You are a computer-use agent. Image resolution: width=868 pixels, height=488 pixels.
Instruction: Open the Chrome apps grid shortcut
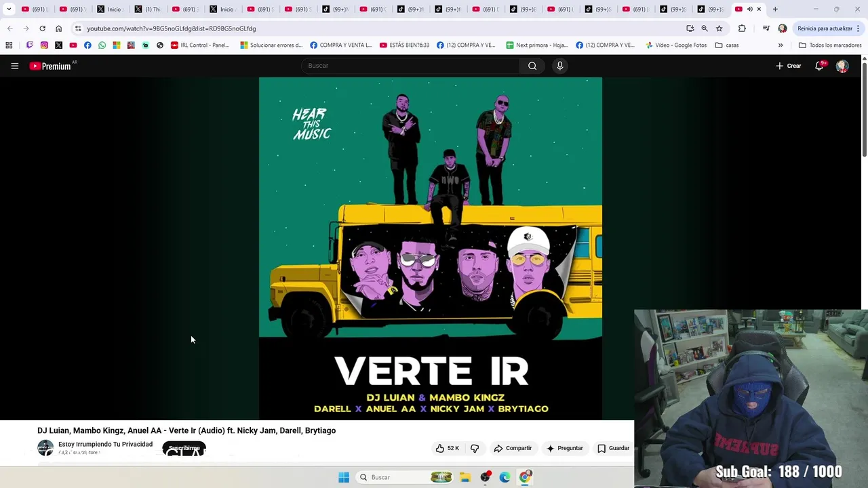(x=9, y=45)
